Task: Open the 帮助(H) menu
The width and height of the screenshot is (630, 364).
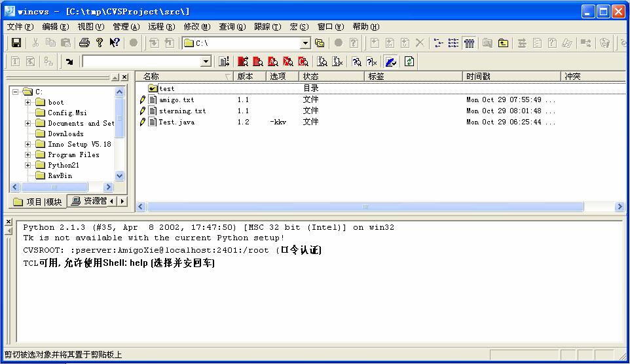Action: coord(365,27)
